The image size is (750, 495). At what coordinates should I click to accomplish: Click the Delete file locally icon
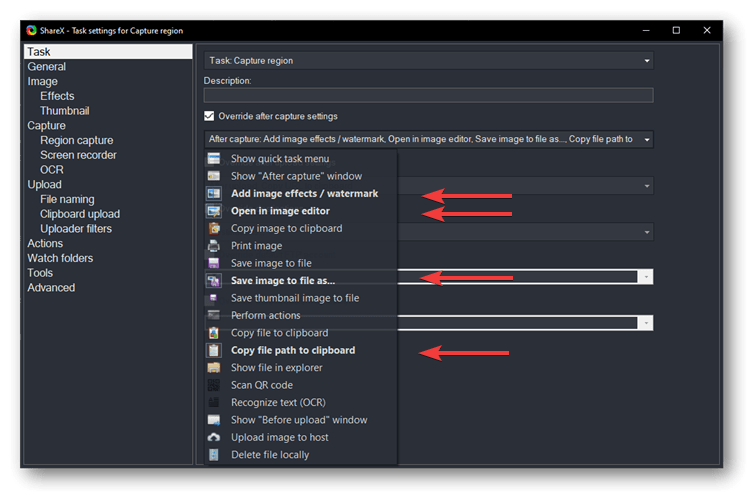pos(214,455)
